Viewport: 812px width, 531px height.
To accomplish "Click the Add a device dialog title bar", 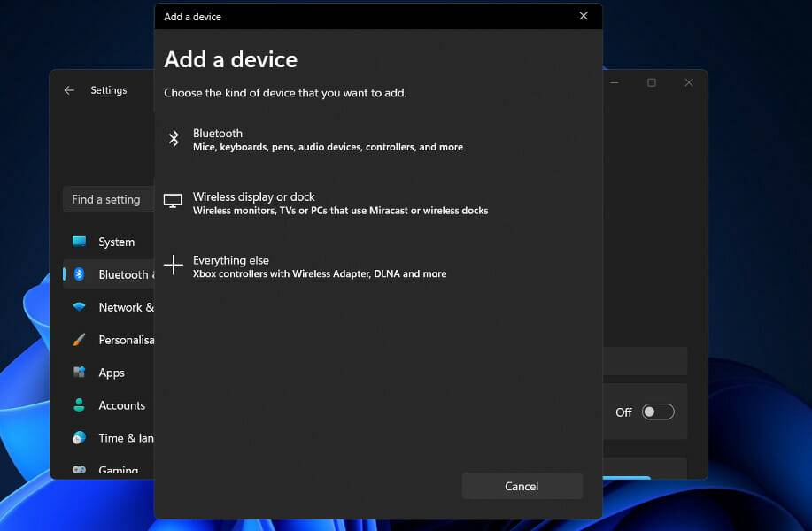I will pyautogui.click(x=354, y=16).
